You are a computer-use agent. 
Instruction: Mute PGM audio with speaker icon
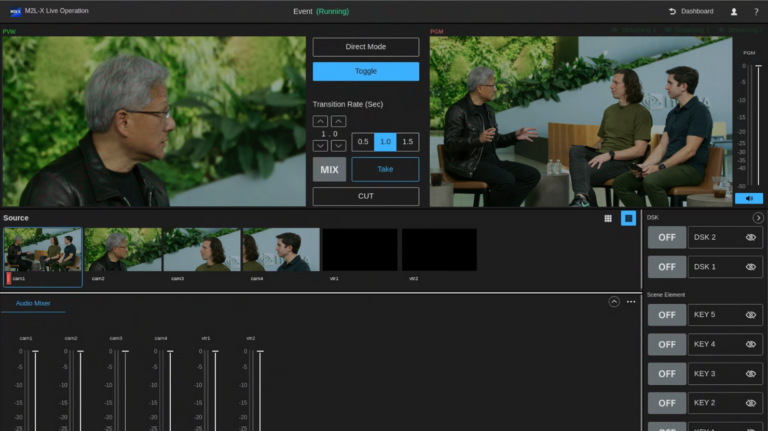748,198
